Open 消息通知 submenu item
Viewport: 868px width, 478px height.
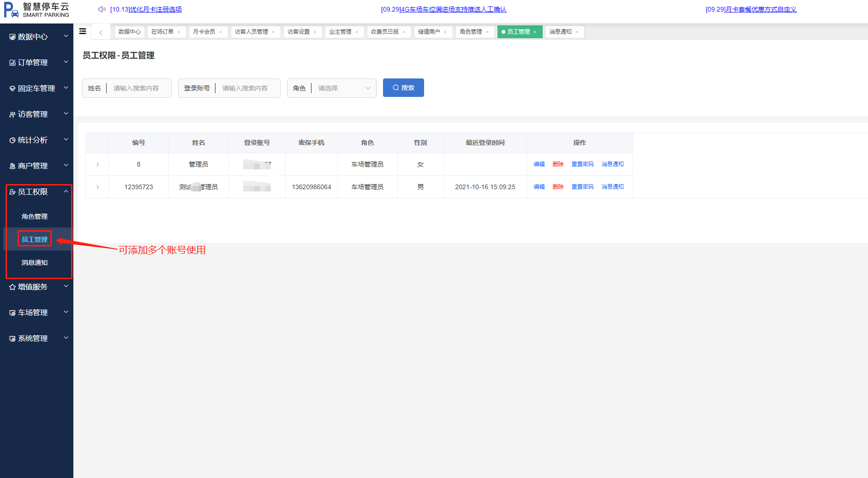coord(35,263)
